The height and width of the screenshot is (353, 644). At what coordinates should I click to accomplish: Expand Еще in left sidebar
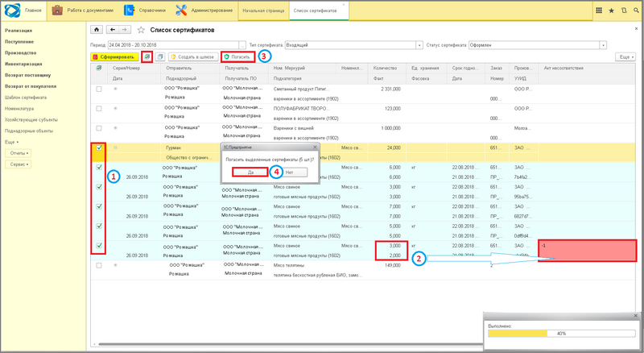click(x=11, y=142)
